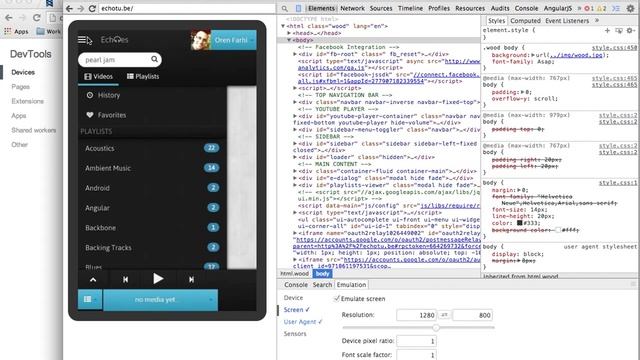Screen dimensions: 640x360
Task: Open the Search drawer tab
Action: pos(322,285)
